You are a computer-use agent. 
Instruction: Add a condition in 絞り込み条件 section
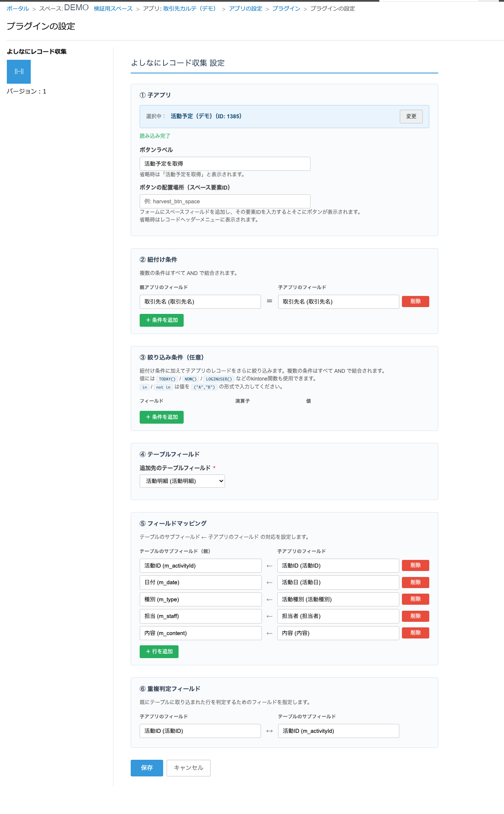pyautogui.click(x=161, y=417)
